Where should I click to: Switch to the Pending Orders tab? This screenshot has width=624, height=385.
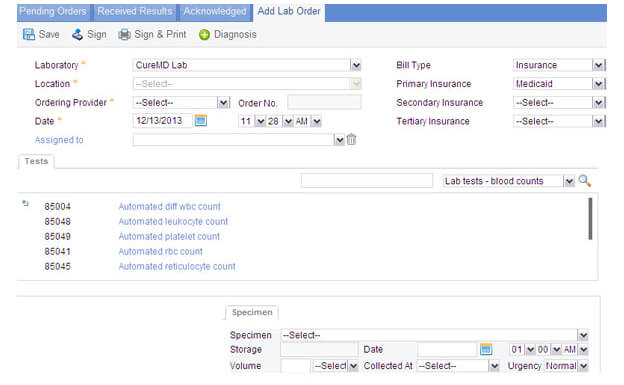[x=53, y=11]
